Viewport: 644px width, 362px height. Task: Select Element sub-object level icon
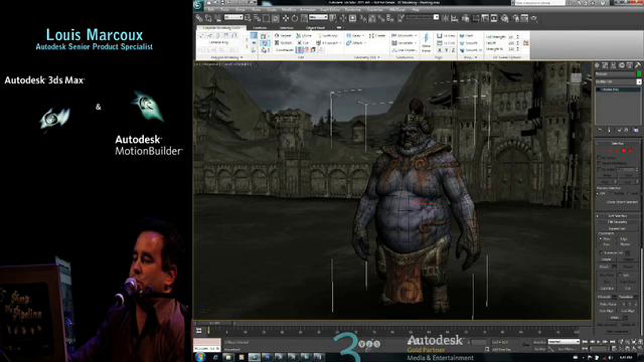coord(630,151)
